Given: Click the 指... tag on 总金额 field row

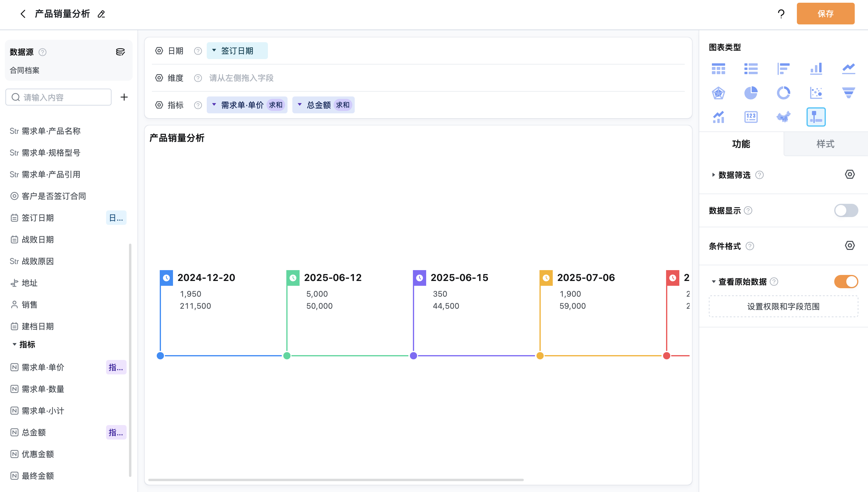Looking at the screenshot, I should 116,433.
